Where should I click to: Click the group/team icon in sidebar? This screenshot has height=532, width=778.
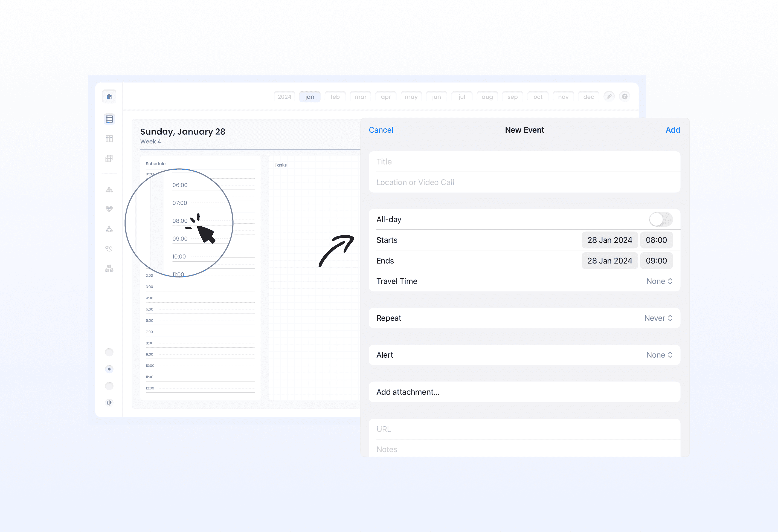(109, 190)
